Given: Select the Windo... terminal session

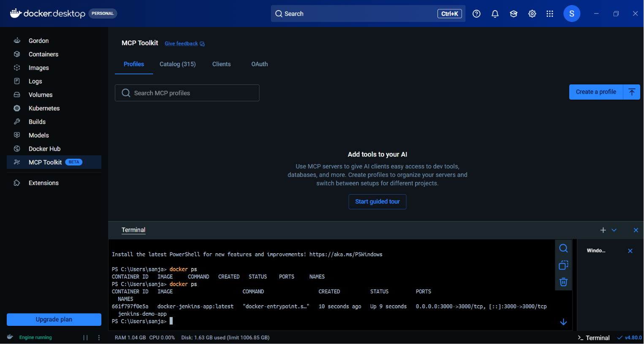Looking at the screenshot, I should 596,251.
